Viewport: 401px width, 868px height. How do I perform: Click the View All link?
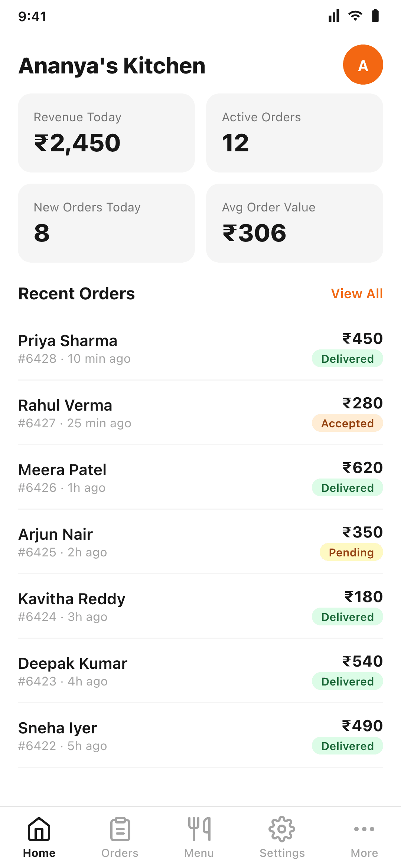click(357, 294)
